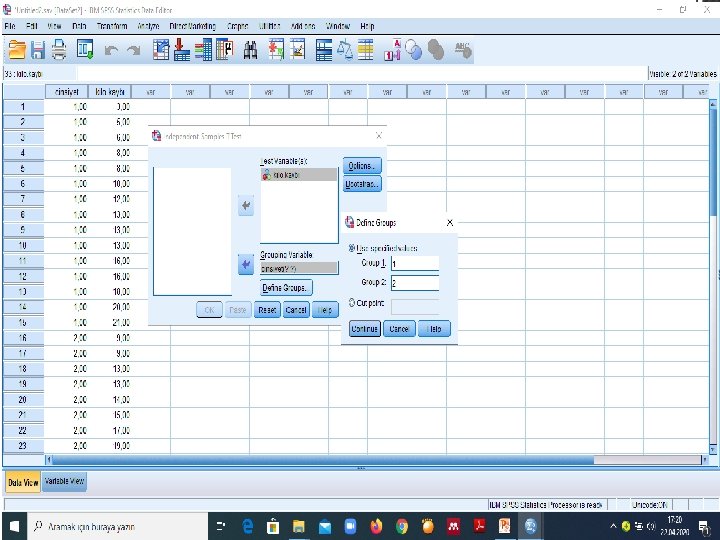
Task: Open the File menu
Action: (x=10, y=26)
